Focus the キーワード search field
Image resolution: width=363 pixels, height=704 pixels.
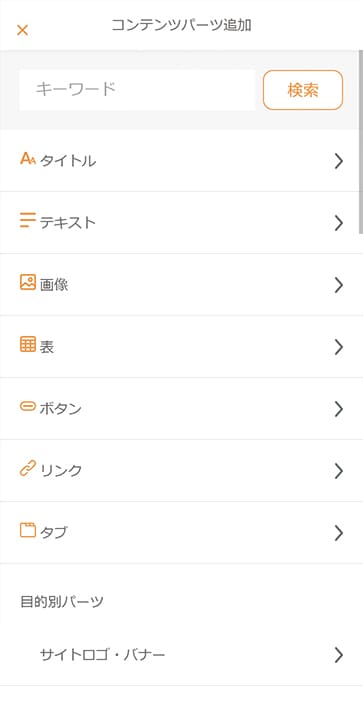tap(137, 90)
